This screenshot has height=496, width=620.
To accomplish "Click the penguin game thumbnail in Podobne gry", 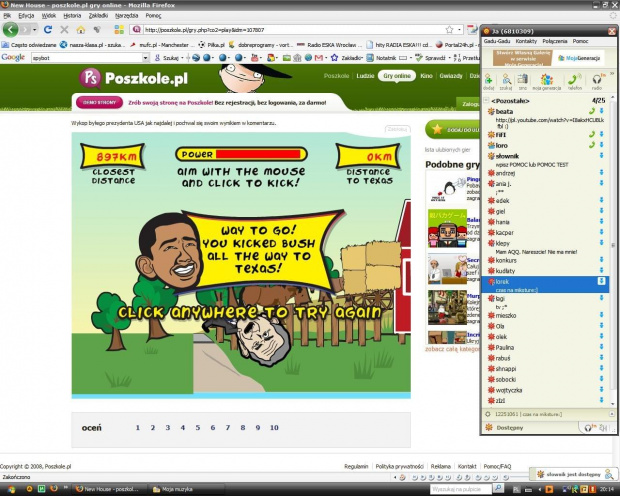I will pos(447,189).
